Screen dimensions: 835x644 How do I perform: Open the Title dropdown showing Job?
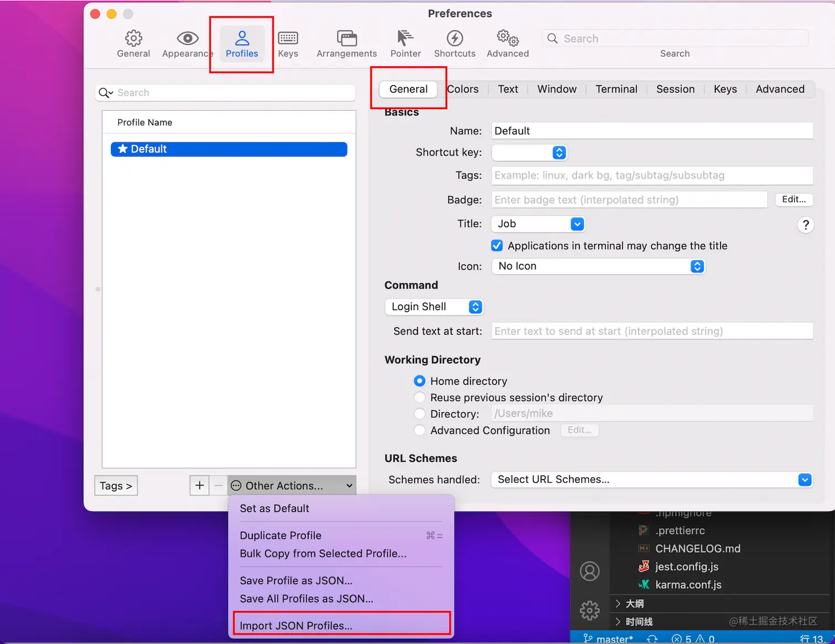pyautogui.click(x=538, y=223)
